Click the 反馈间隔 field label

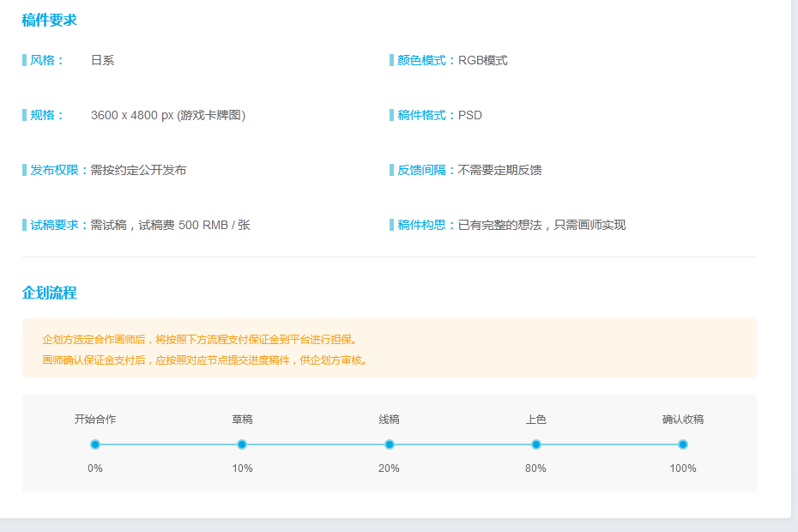426,170
